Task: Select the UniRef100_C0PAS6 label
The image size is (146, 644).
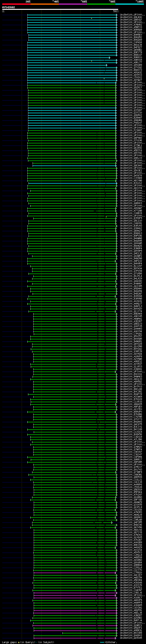Action: pos(131,42)
